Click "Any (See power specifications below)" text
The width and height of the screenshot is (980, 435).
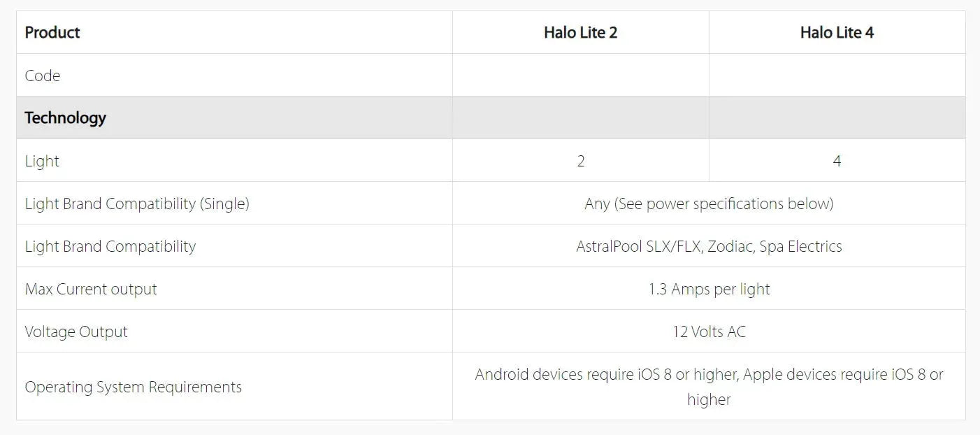click(x=709, y=204)
